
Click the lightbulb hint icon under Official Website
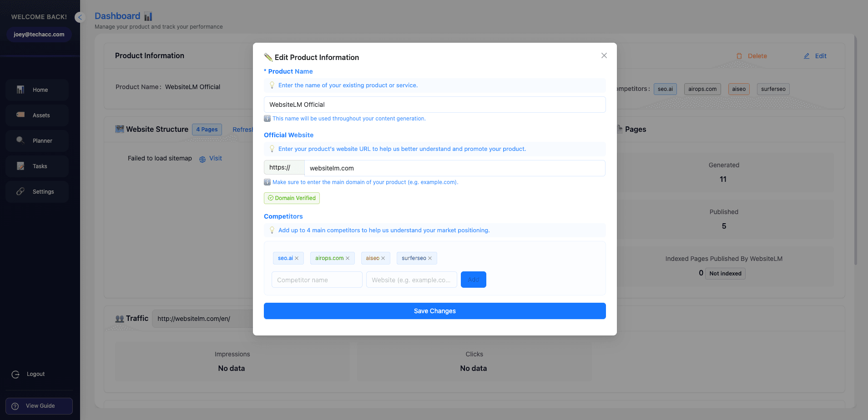coord(272,149)
